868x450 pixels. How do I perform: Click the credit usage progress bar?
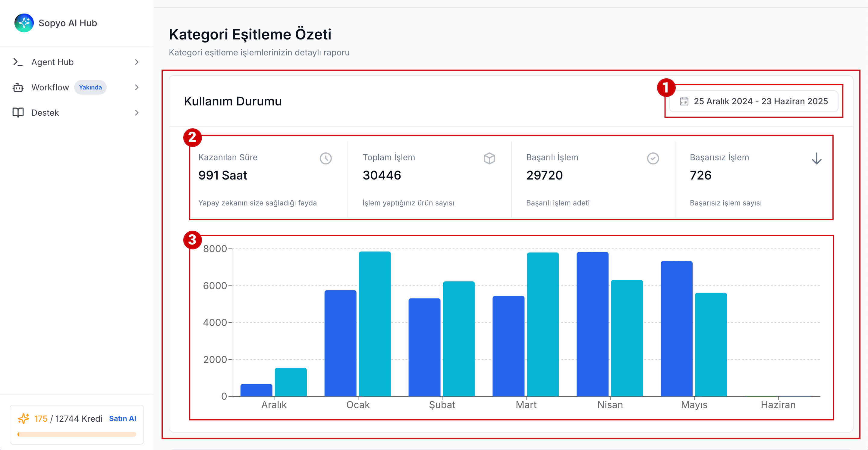[77, 434]
